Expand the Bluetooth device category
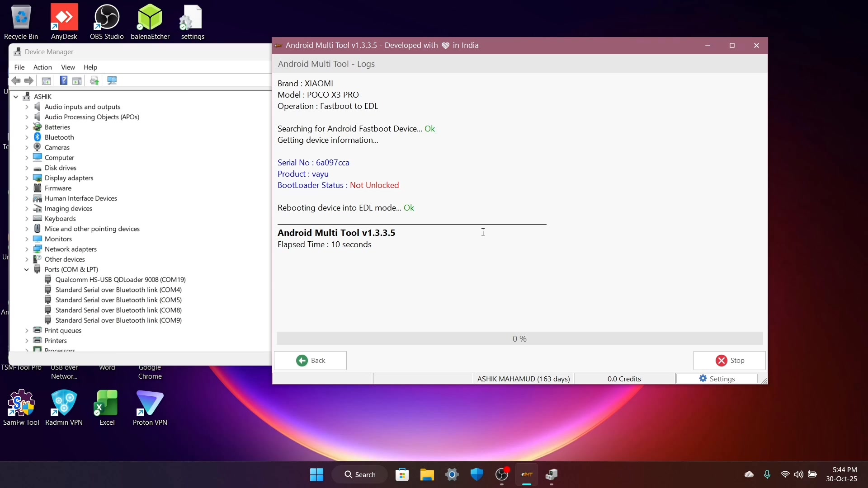Image resolution: width=868 pixels, height=488 pixels. tap(27, 137)
